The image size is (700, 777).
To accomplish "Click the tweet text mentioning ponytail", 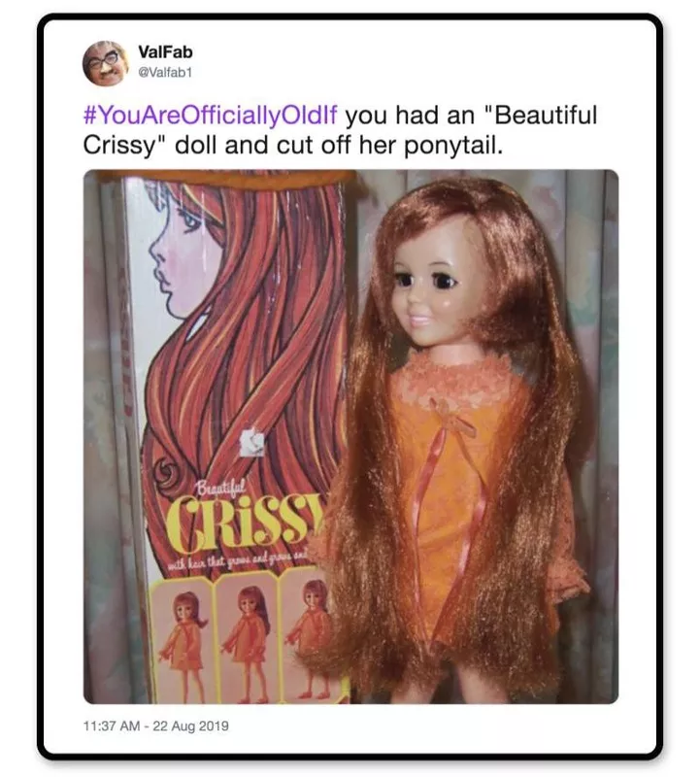I will pos(340,130).
